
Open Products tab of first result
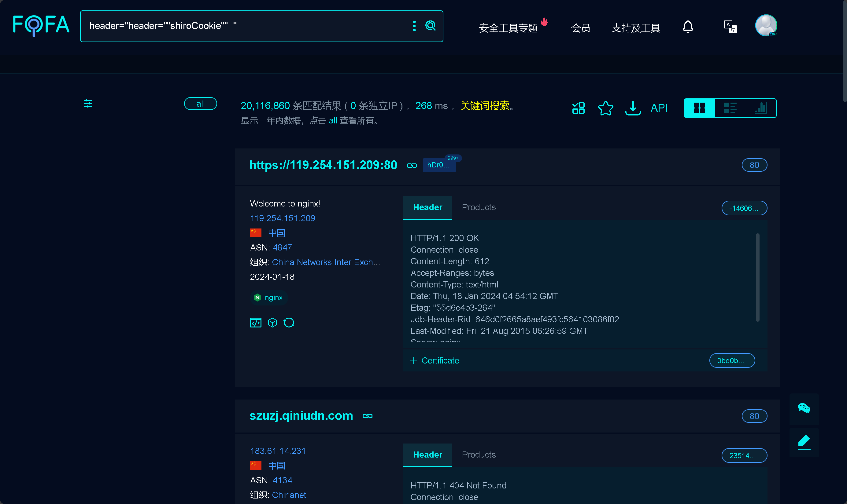click(x=479, y=207)
